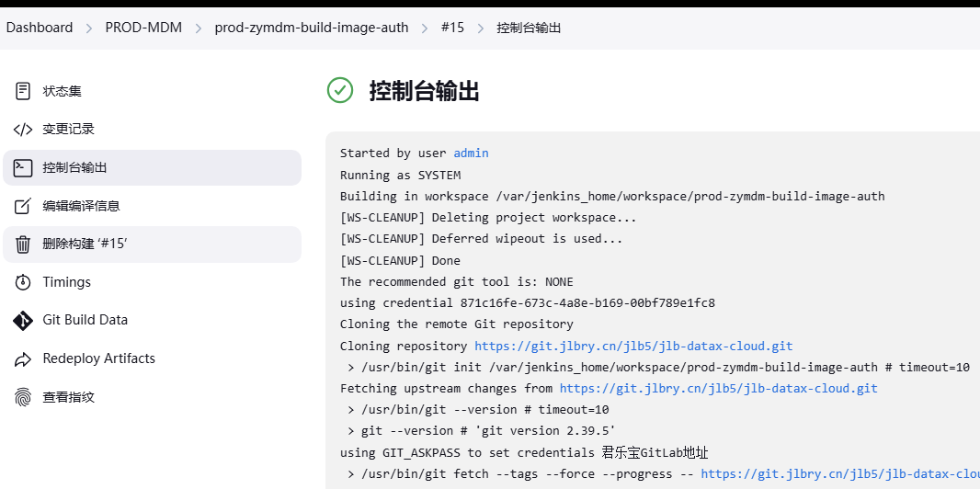
Task: Open the admin user link
Action: point(471,154)
